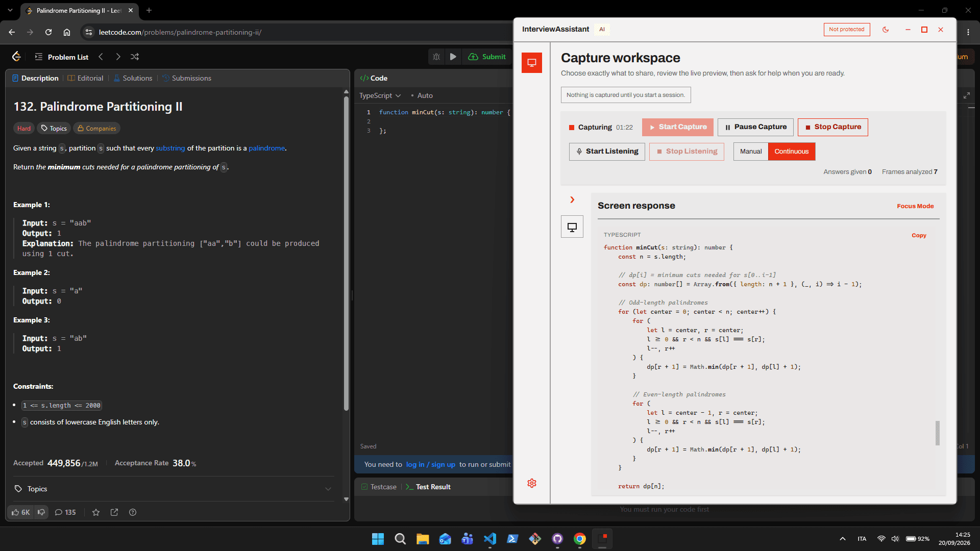Like the problem thumbs-up 6K
The height and width of the screenshot is (551, 980).
point(21,512)
